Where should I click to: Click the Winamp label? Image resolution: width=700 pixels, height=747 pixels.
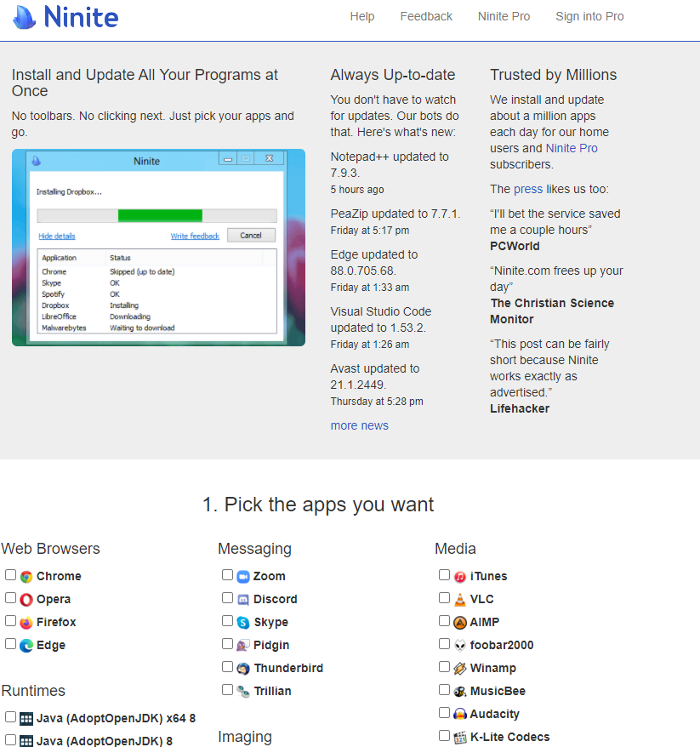tap(492, 669)
